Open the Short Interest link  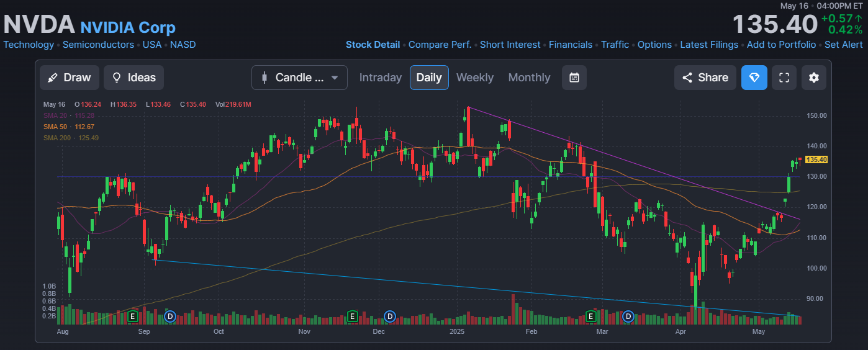click(510, 45)
